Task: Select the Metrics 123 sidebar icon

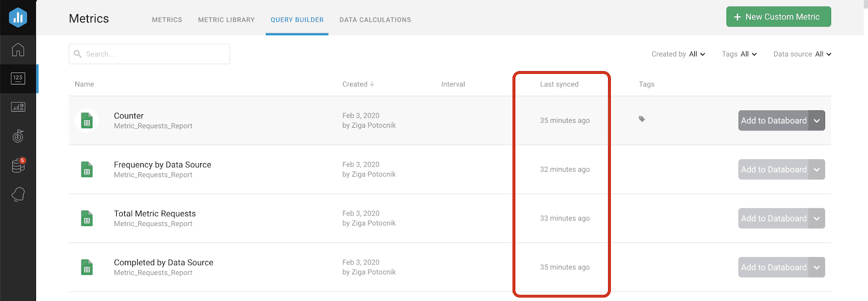Action: (18, 78)
